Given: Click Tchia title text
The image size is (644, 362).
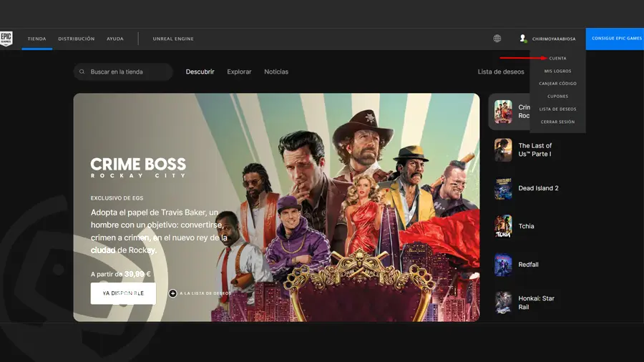Looking at the screenshot, I should point(526,226).
